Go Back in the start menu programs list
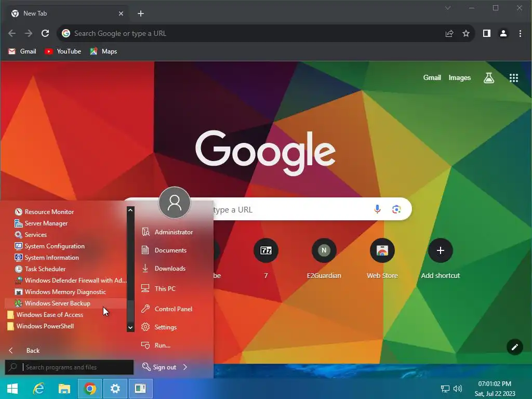Screen dimensions: 532x399 click(24, 351)
